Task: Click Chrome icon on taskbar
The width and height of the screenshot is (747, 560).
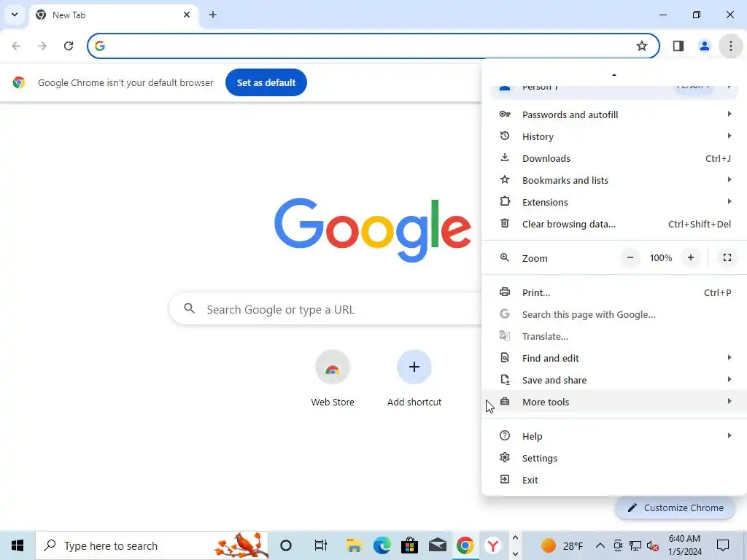Action: (x=465, y=545)
